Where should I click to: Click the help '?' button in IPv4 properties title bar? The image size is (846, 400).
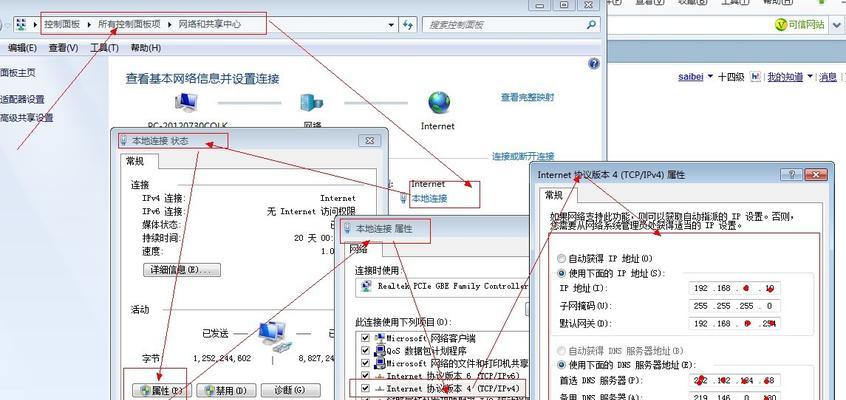[792, 174]
